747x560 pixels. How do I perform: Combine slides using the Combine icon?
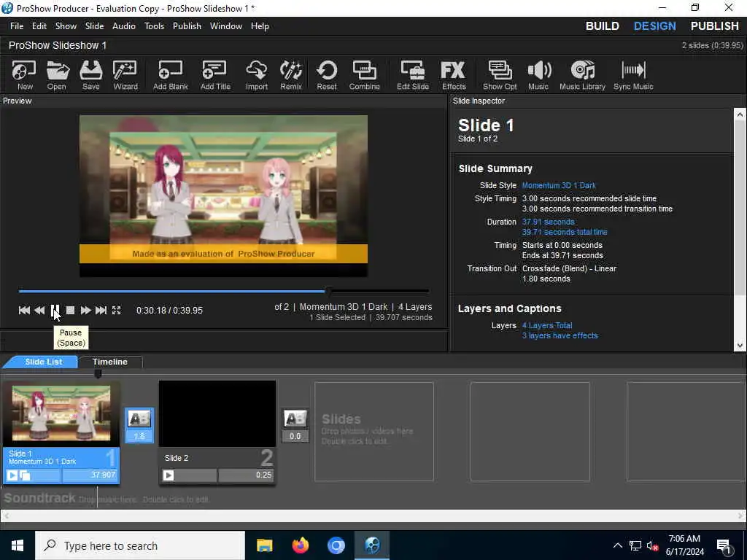364,75
